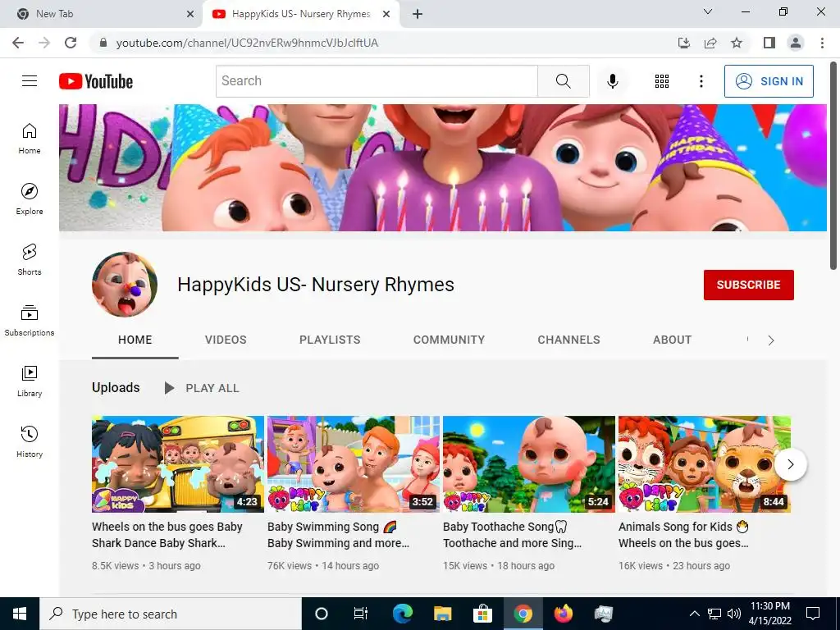This screenshot has width=840, height=630.
Task: Play the 4:23 school bus thumbnail
Action: tap(178, 464)
